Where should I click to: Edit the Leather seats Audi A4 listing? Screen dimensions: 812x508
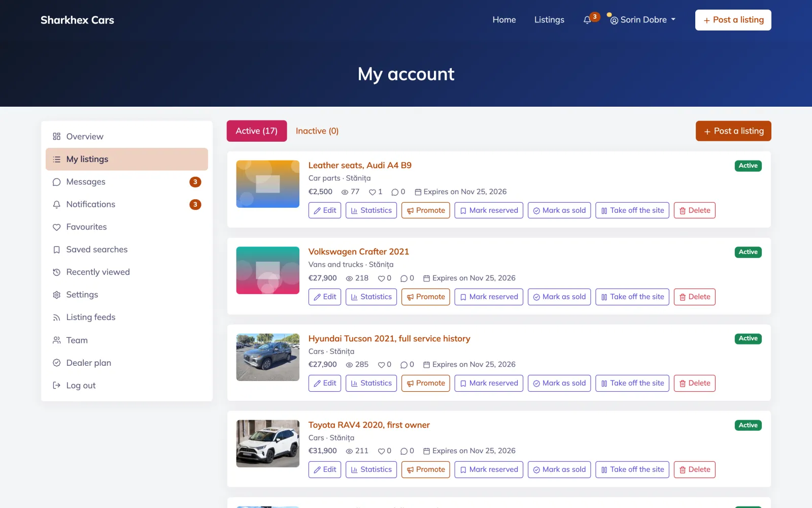point(325,210)
